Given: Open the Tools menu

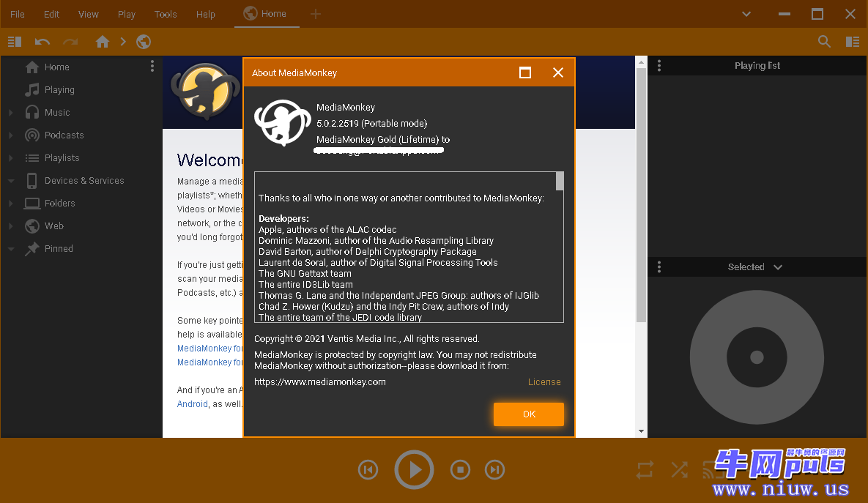Looking at the screenshot, I should pyautogui.click(x=166, y=15).
